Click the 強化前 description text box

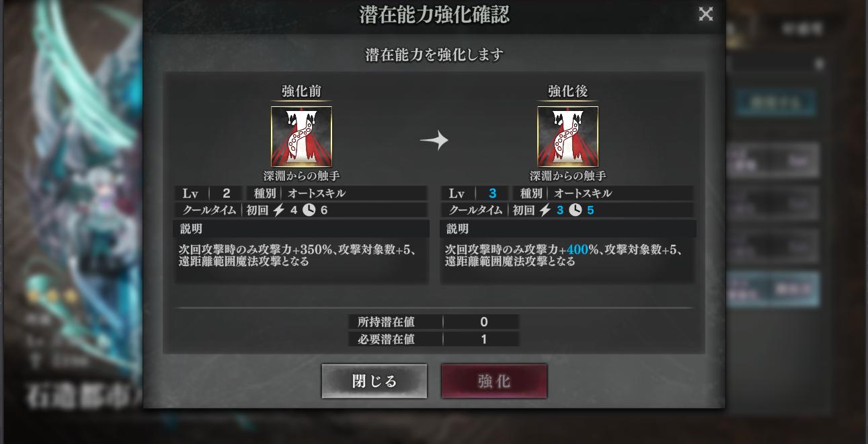click(301, 260)
